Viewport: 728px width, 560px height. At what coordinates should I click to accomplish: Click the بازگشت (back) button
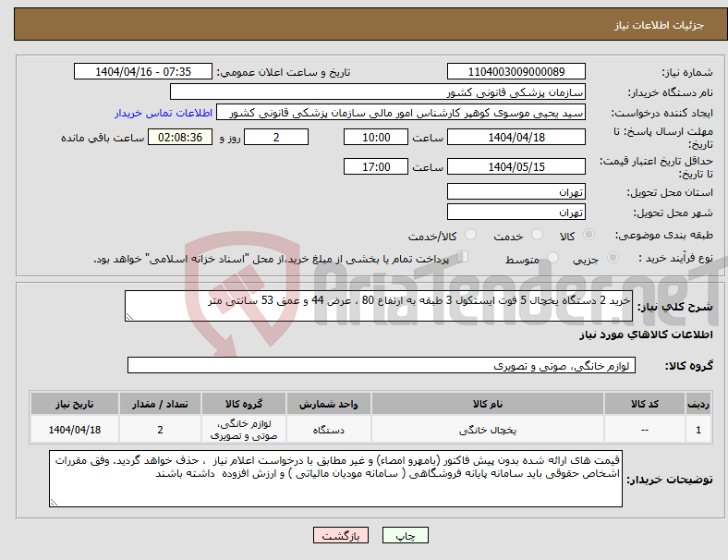pos(341,535)
